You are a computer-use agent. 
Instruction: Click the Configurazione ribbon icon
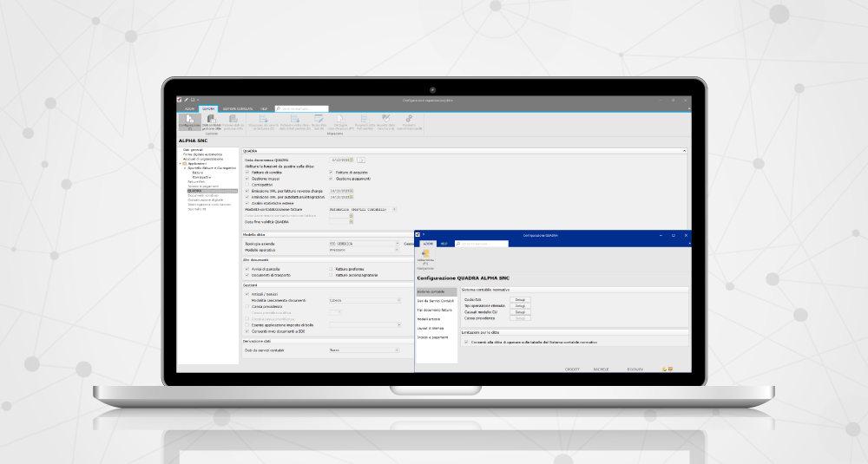[189, 122]
